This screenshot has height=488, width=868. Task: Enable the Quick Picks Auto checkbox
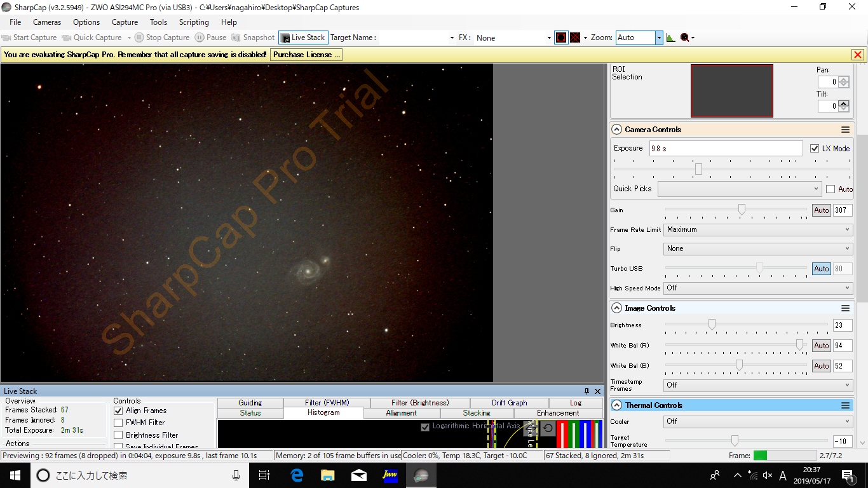click(x=831, y=189)
